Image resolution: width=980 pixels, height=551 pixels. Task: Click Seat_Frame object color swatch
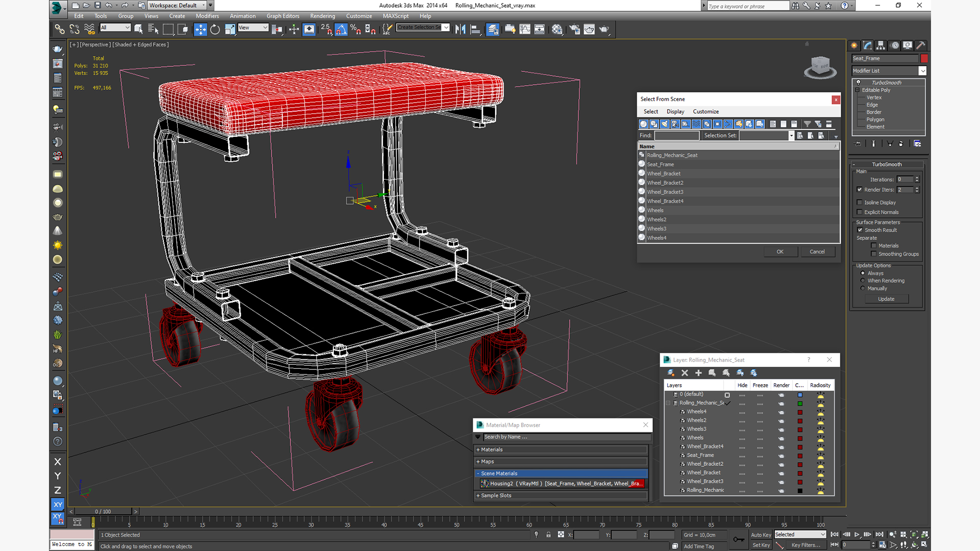click(924, 58)
